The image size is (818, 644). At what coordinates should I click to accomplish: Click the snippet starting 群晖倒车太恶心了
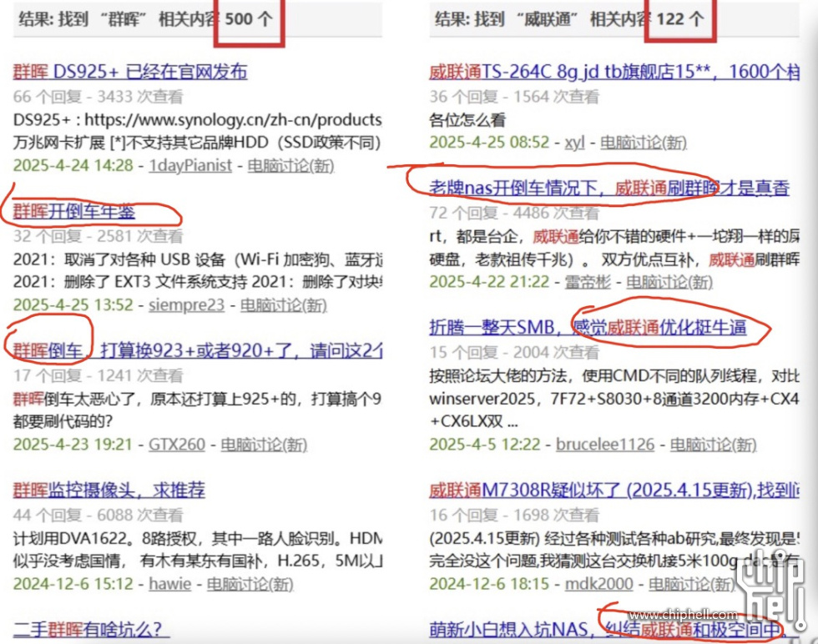coord(197,399)
